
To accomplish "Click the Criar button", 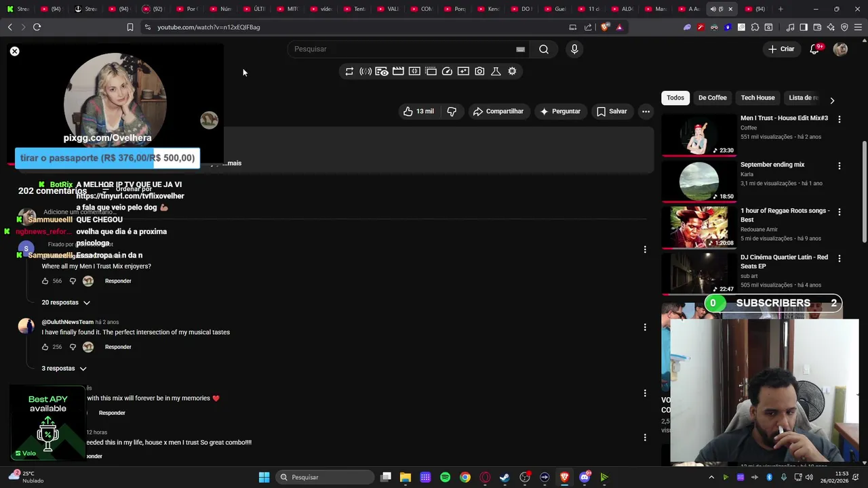I will tap(781, 49).
